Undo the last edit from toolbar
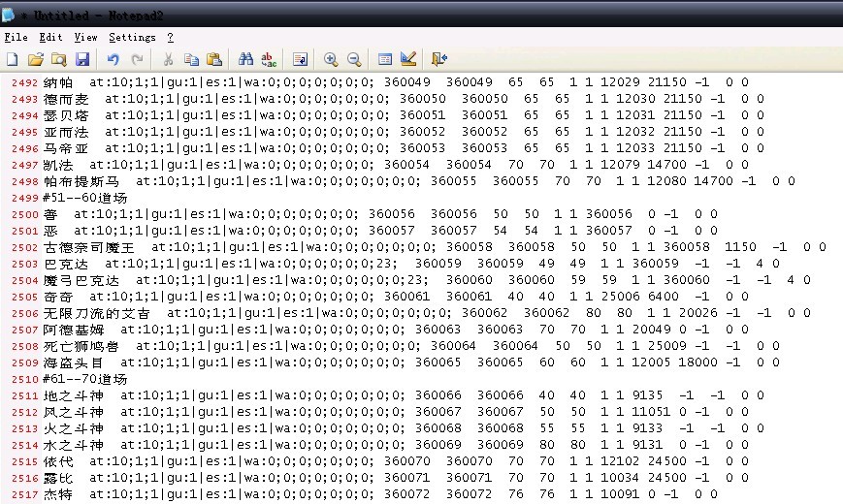843x504 pixels. click(x=113, y=59)
